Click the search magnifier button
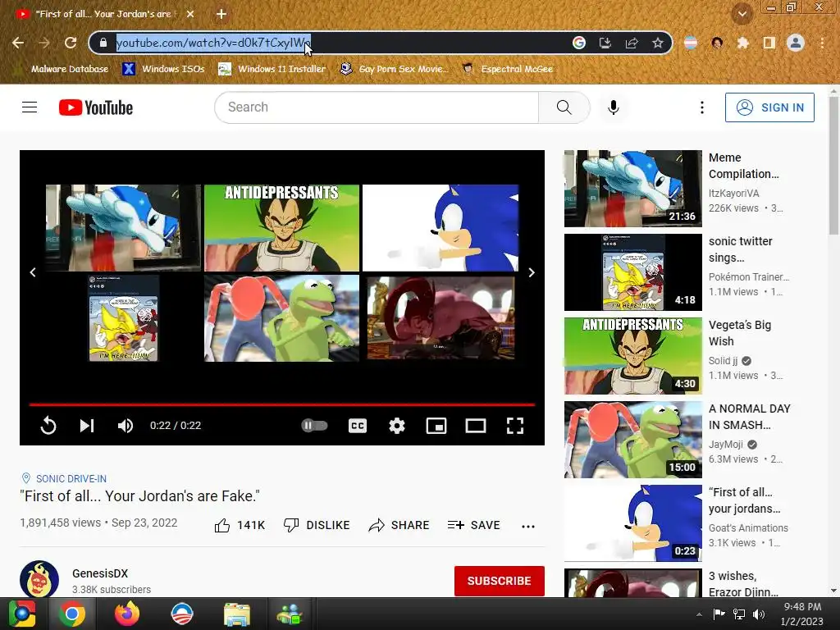 pyautogui.click(x=564, y=107)
